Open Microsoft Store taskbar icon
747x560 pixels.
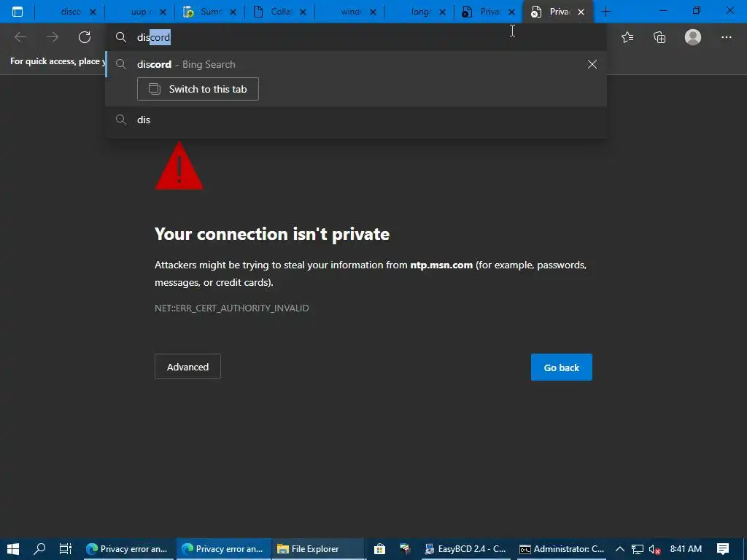379,549
